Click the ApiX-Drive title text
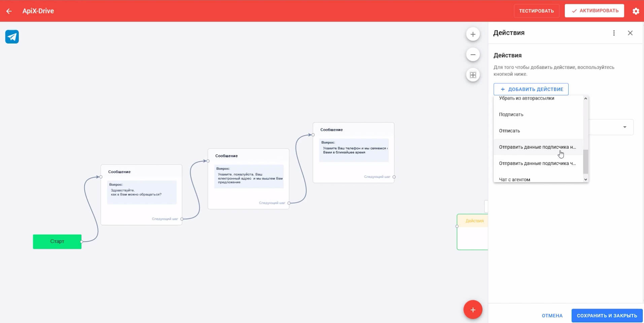 pos(38,11)
